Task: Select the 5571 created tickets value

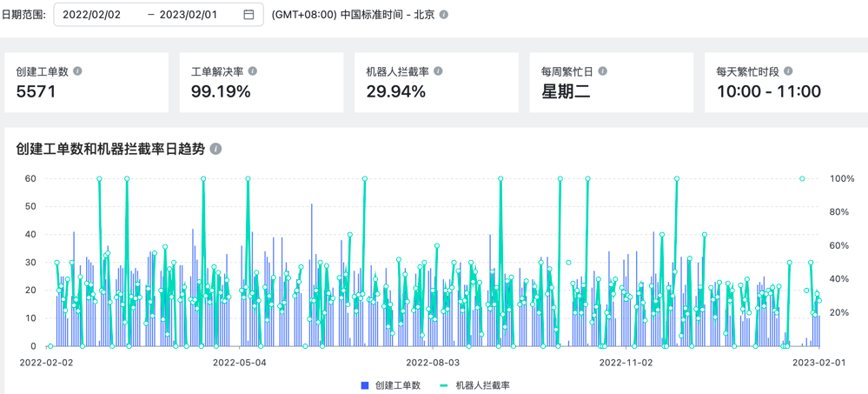Action: pyautogui.click(x=36, y=91)
